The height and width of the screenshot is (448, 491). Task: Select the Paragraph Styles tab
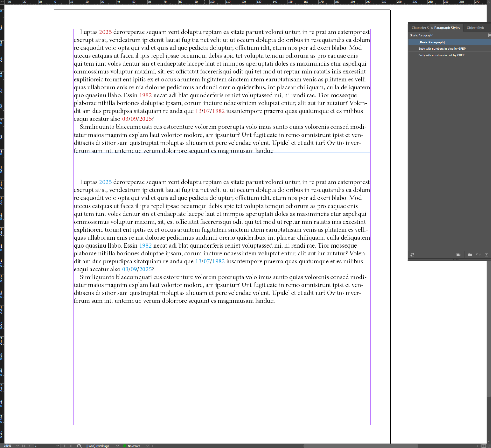(x=447, y=28)
